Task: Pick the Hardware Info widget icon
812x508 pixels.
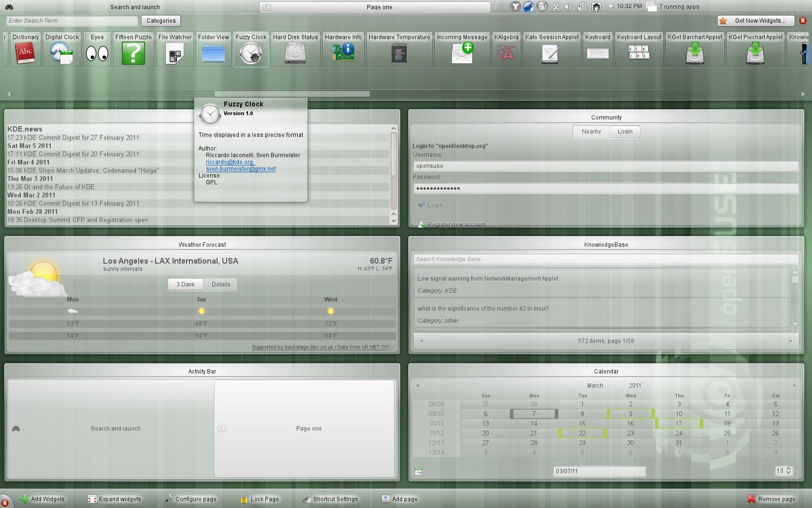Action: [x=343, y=53]
